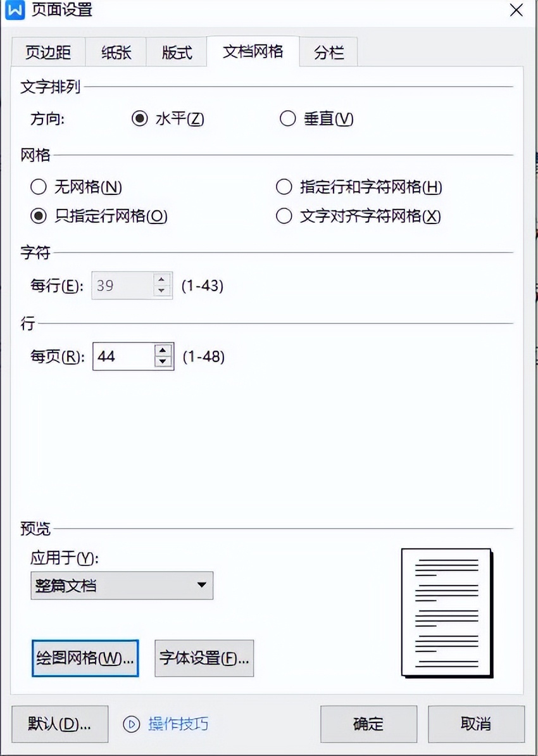Click the WPS Writer logo icon
The height and width of the screenshot is (756, 538).
coord(15,9)
